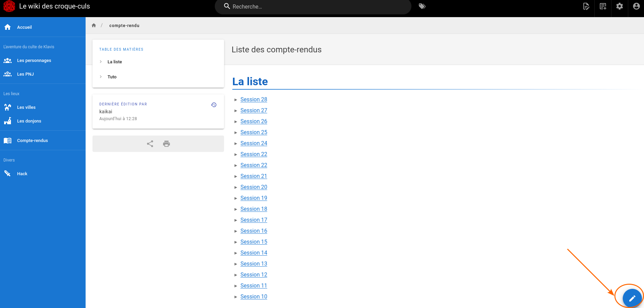Click the wiki dice logo
Screen dimensions: 644x308
9,6
